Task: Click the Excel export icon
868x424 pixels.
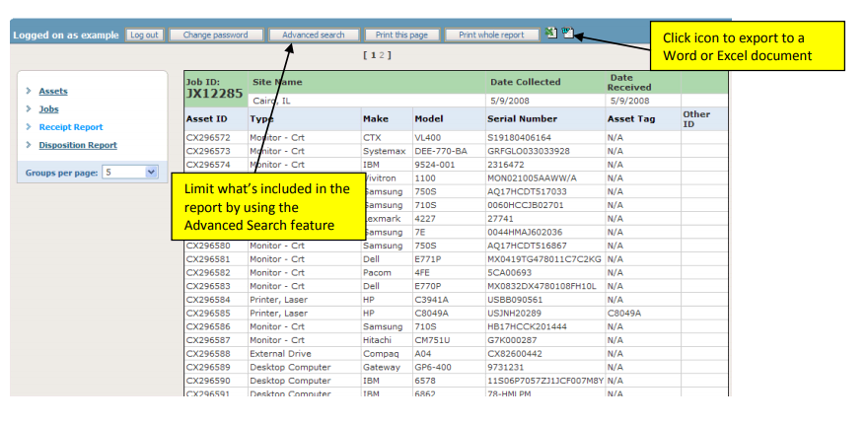Action: 550,34
